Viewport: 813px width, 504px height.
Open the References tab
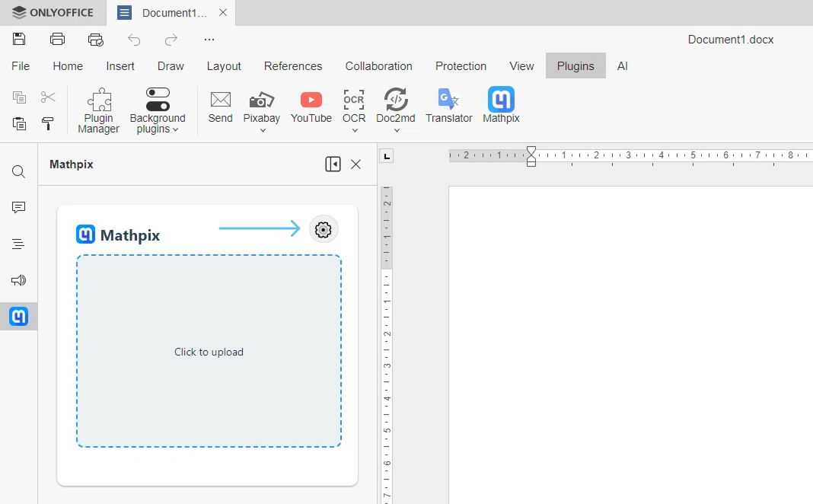coord(293,65)
